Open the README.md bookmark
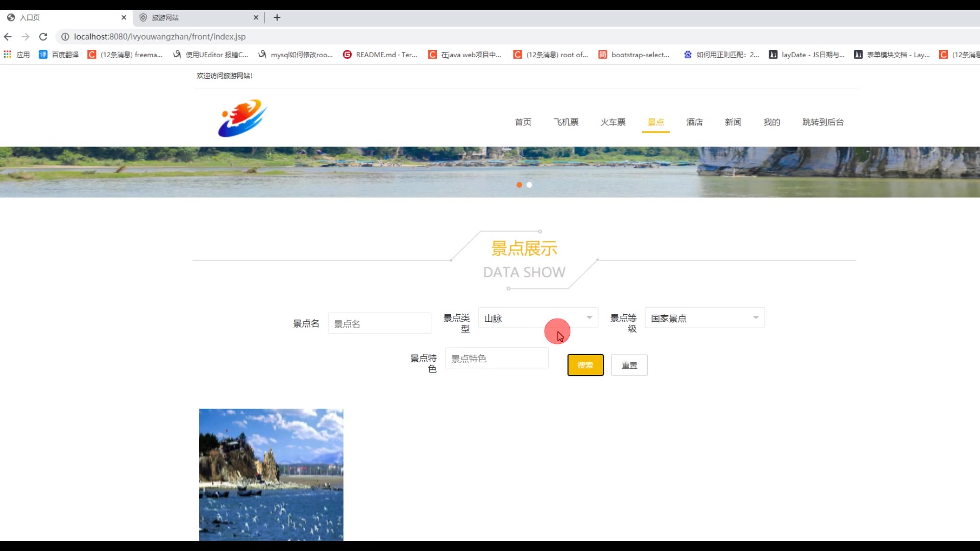Image resolution: width=980 pixels, height=551 pixels. click(x=380, y=55)
